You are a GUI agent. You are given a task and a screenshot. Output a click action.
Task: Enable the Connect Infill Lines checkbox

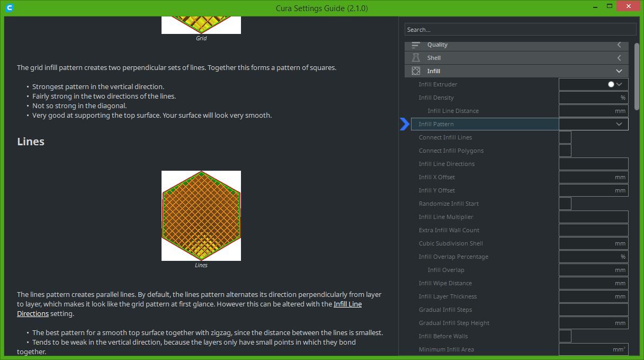[565, 137]
